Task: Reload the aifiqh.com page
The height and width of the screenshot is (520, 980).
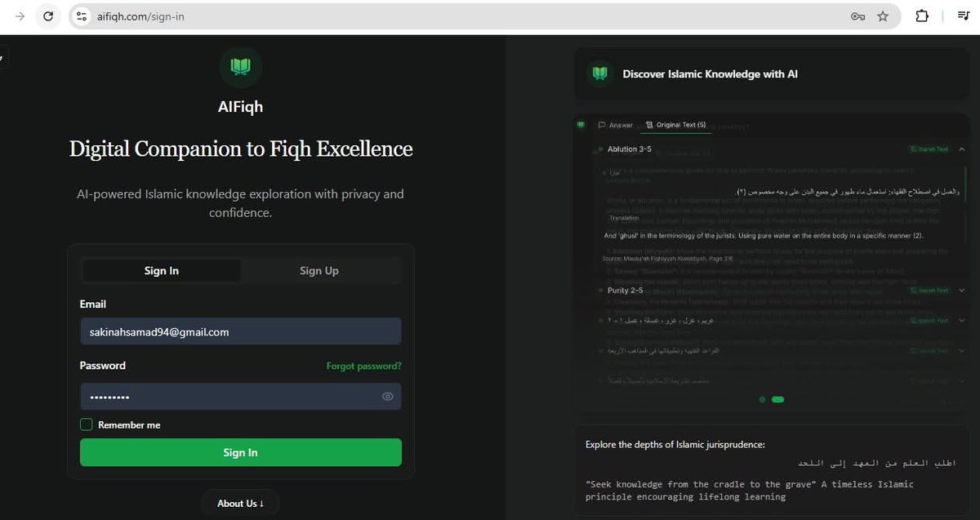Action: click(x=48, y=16)
